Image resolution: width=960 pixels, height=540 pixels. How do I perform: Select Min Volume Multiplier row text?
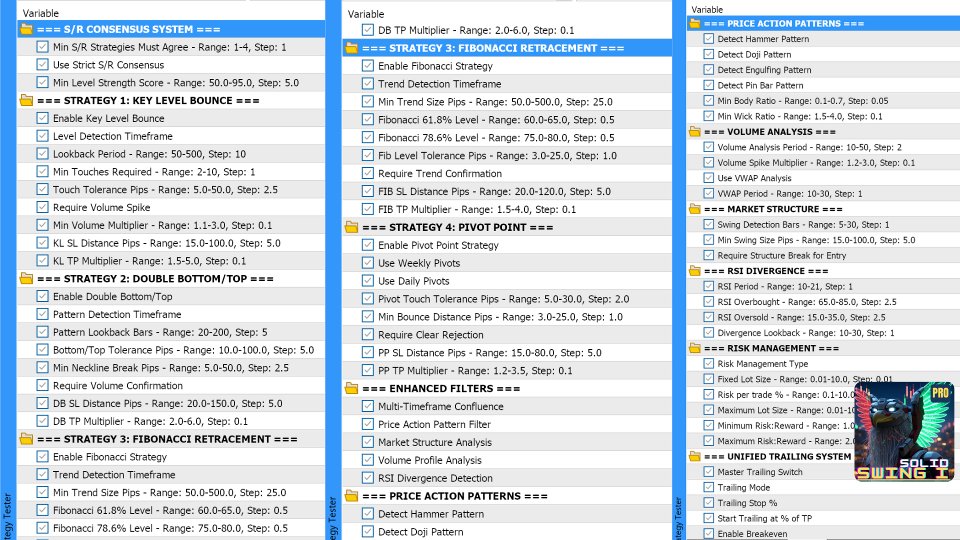tap(162, 225)
